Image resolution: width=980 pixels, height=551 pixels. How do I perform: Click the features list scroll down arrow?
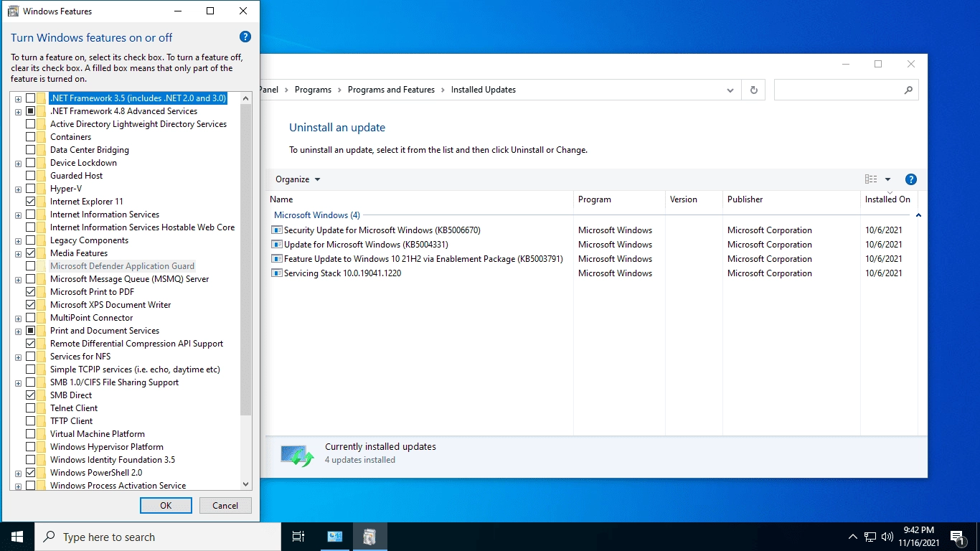246,484
